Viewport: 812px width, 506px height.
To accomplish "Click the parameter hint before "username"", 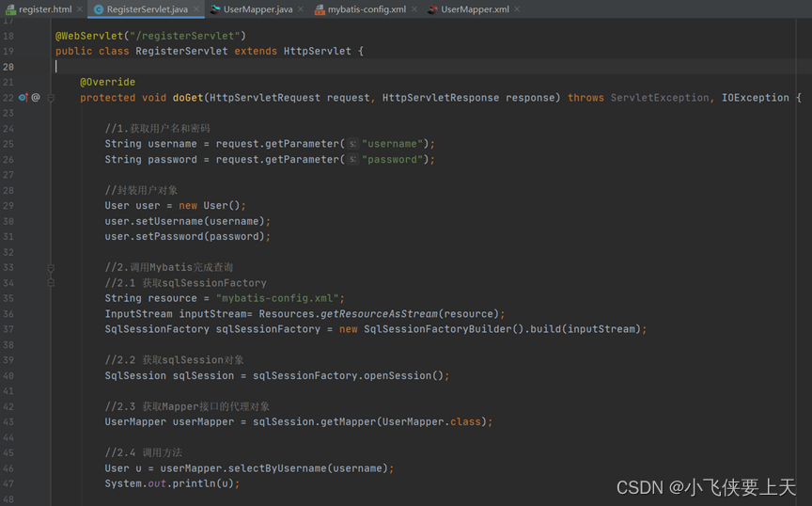I will [x=352, y=144].
